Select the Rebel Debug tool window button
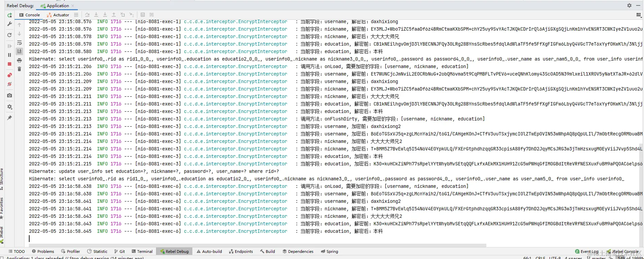Screen dimensions: 644x259 pos(174,252)
